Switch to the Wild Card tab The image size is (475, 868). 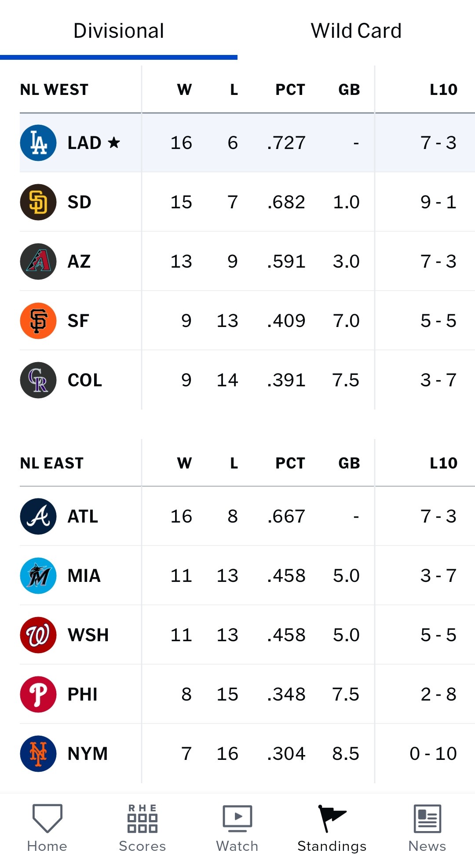[356, 31]
